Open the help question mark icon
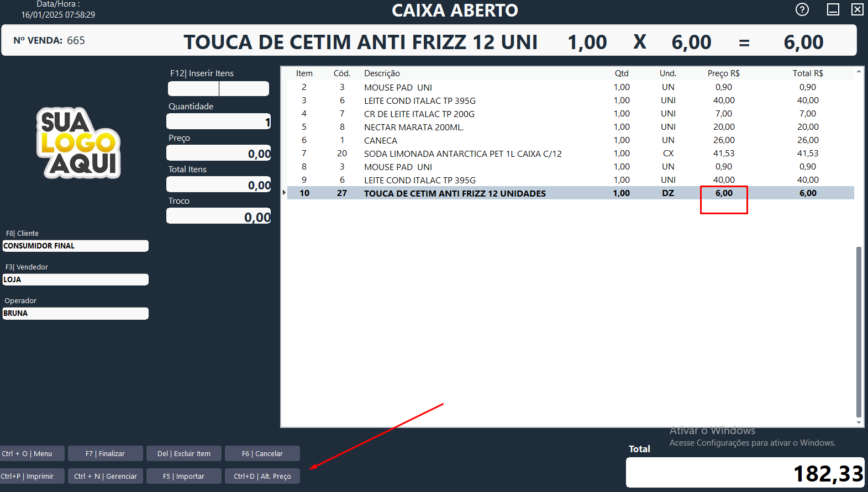Image resolution: width=868 pixels, height=492 pixels. (802, 9)
